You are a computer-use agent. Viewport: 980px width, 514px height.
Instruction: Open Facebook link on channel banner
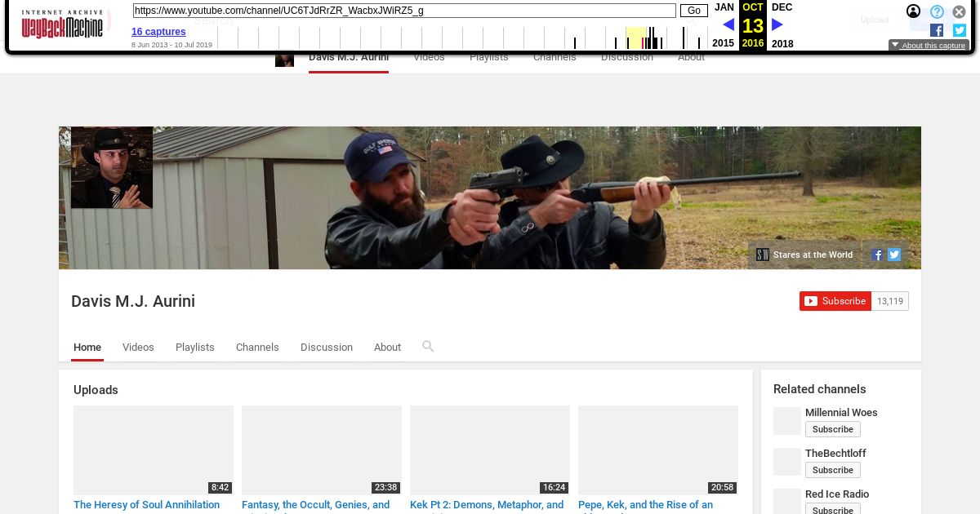[x=877, y=255]
